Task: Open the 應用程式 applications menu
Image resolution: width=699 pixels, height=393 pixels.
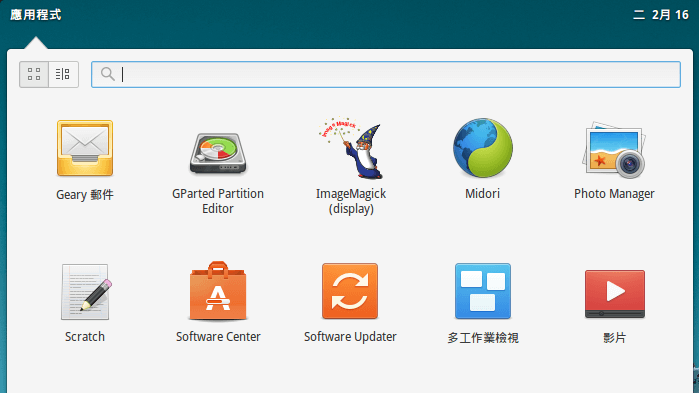Action: point(36,15)
